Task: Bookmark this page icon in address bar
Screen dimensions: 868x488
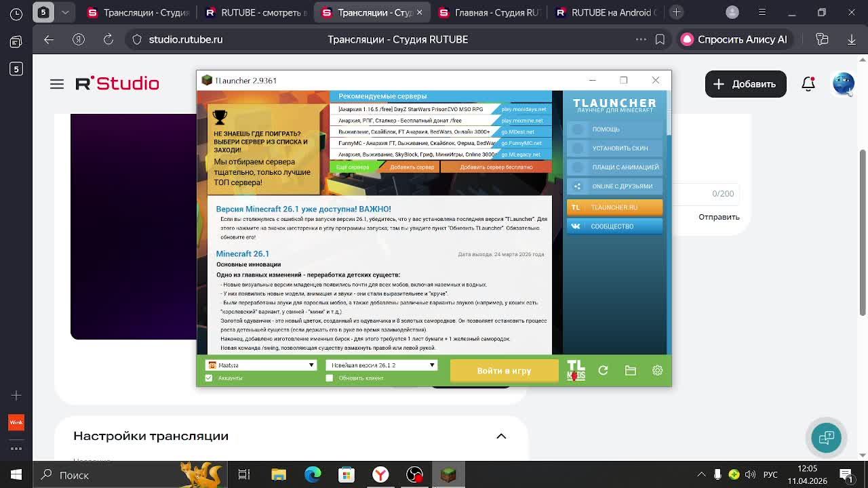Action: 660,39
